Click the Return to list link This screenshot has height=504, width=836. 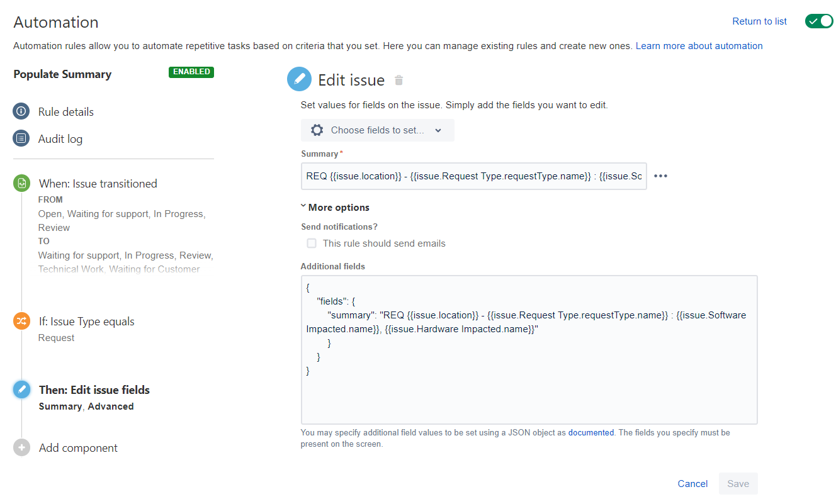click(x=759, y=21)
